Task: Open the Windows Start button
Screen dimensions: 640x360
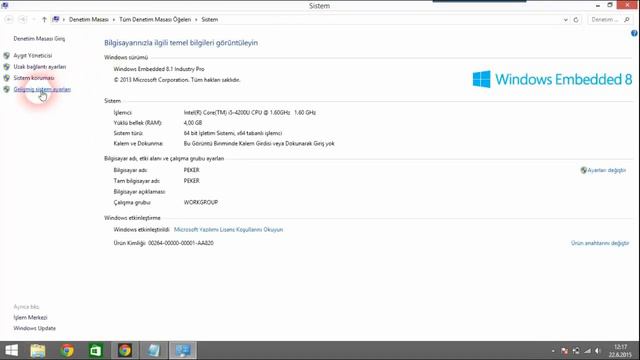Action: click(11, 350)
